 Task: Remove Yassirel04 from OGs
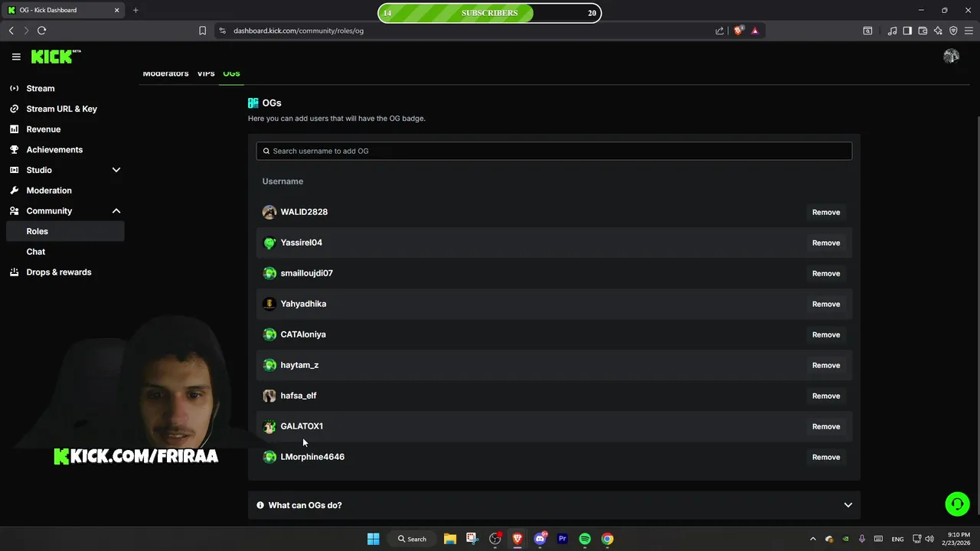coord(826,243)
